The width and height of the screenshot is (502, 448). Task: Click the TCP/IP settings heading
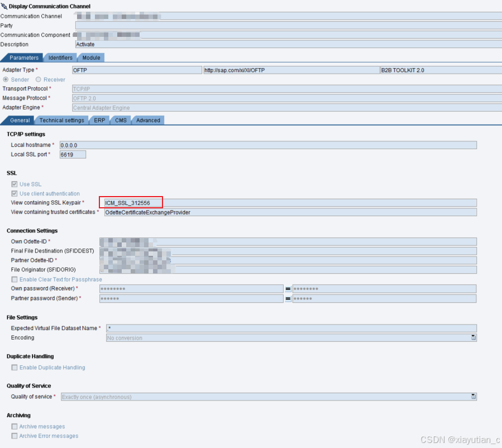(26, 134)
